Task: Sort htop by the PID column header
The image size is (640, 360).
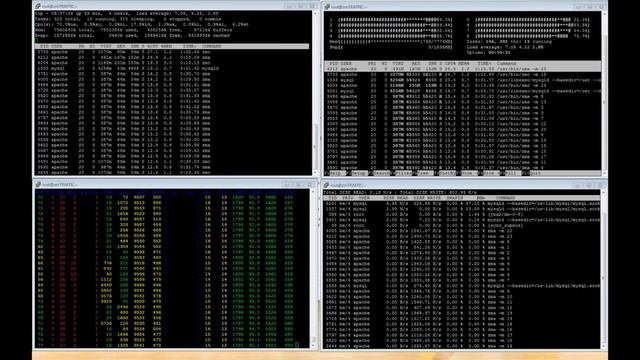Action: coord(334,64)
